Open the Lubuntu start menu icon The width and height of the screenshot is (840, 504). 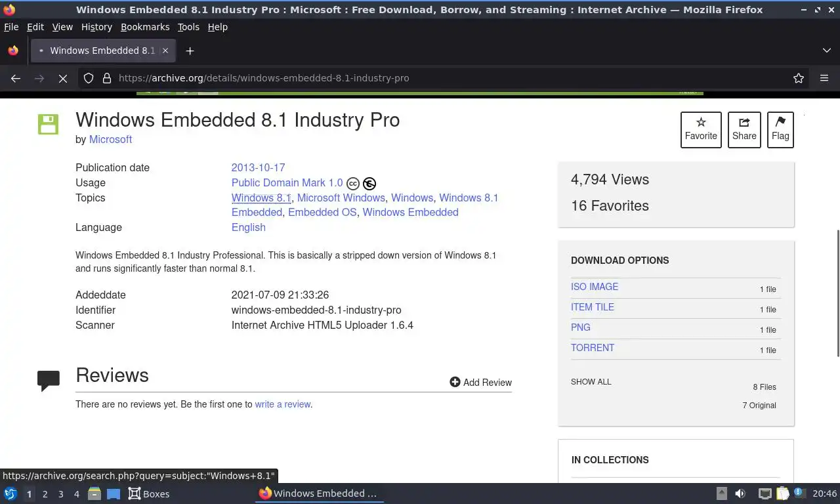(10, 493)
